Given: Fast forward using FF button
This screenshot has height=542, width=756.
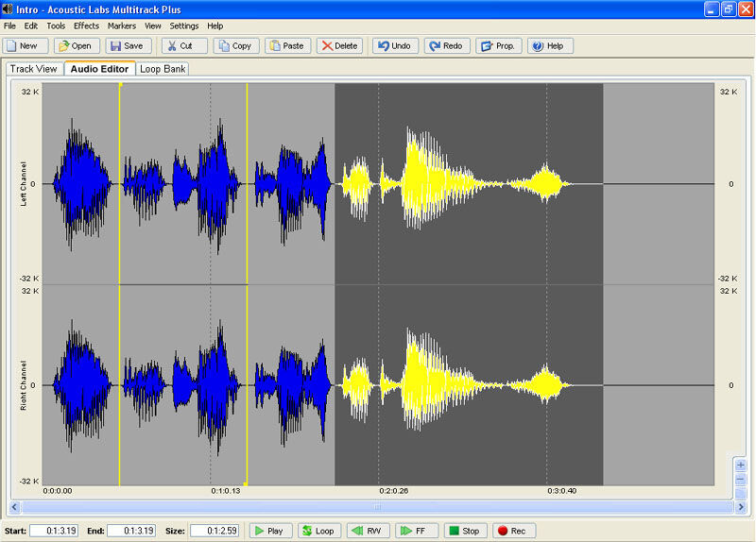Looking at the screenshot, I should coord(417,531).
